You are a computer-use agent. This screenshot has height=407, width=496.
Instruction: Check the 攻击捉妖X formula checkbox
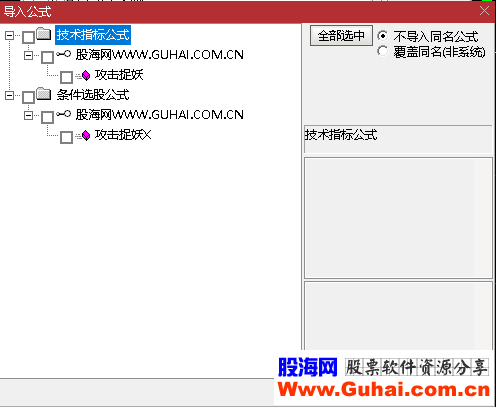point(66,137)
